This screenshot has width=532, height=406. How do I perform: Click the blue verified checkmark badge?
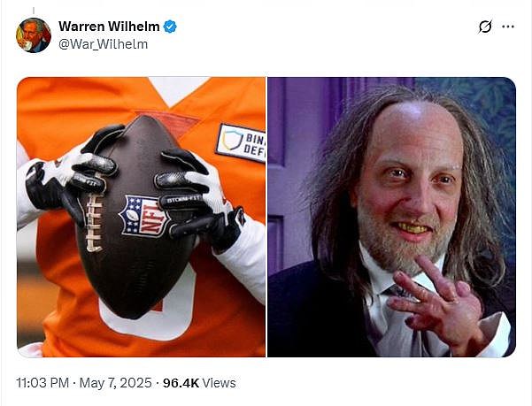point(170,27)
